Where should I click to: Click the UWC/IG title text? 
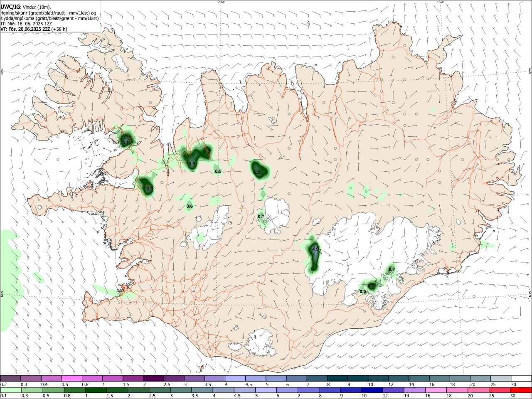(x=10, y=7)
